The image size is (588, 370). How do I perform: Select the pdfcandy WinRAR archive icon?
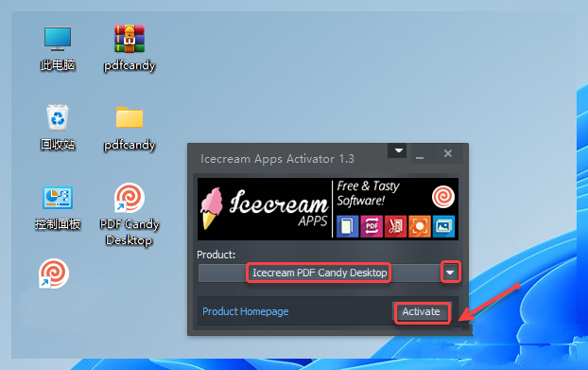click(130, 48)
